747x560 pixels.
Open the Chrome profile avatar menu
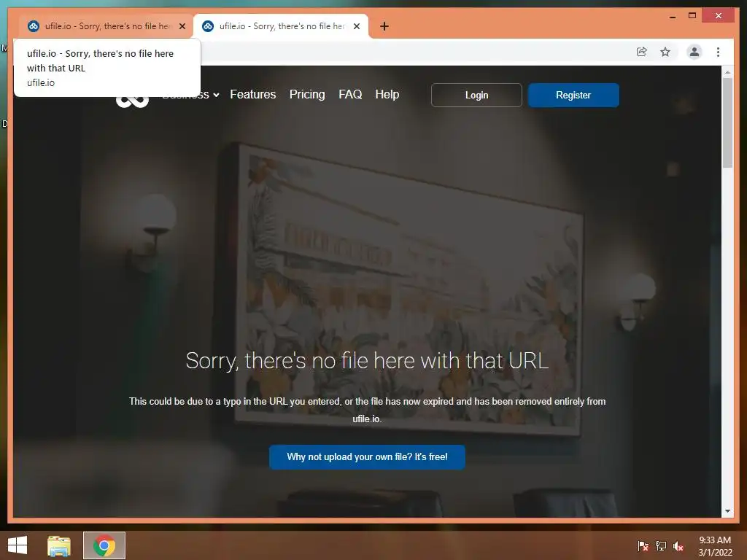694,52
